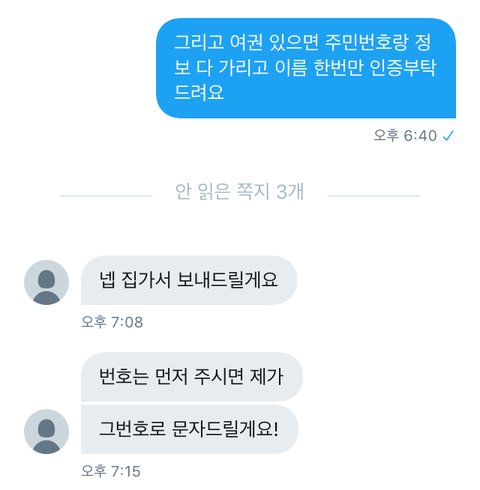Screen dimensions: 480x490
Task: Click the word 문자드릴게요! in last bubble
Action: (x=225, y=429)
